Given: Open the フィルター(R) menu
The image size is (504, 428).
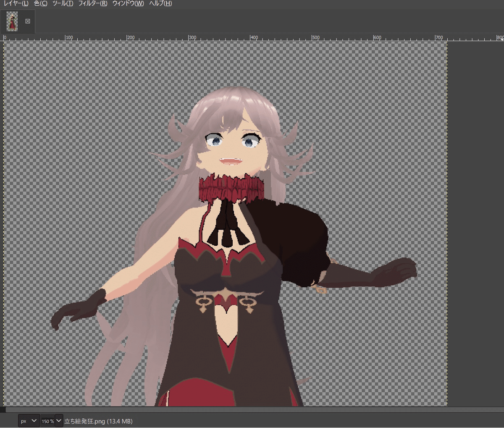Looking at the screenshot, I should [93, 3].
